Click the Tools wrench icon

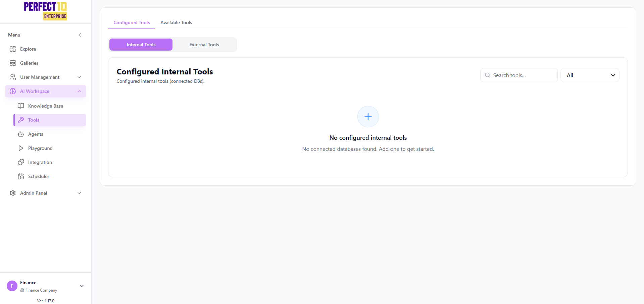21,120
